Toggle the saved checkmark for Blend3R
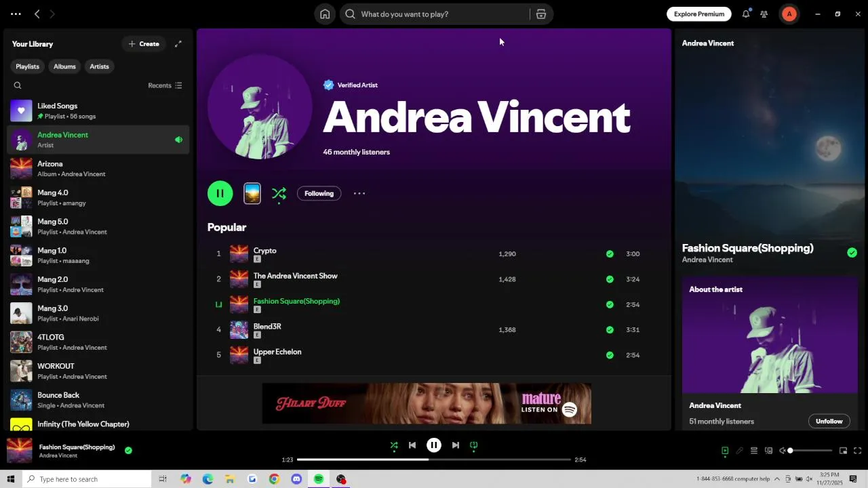Screen dimensions: 868x488 tap(610, 330)
